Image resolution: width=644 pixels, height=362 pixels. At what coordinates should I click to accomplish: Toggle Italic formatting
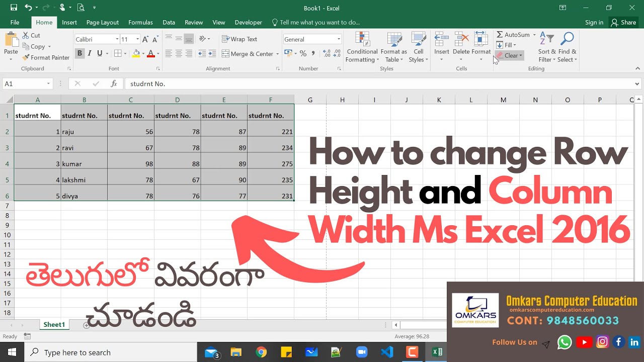(90, 53)
